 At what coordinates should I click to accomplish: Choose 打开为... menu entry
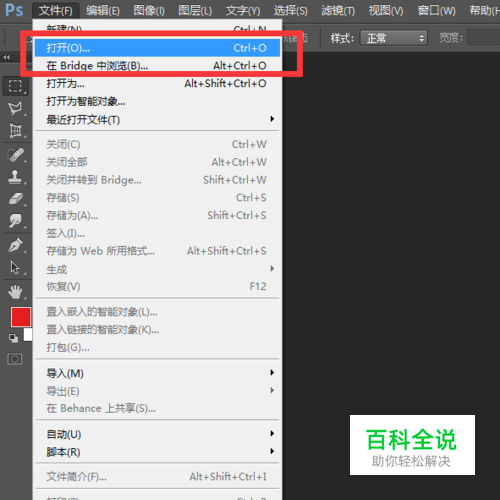[157, 83]
